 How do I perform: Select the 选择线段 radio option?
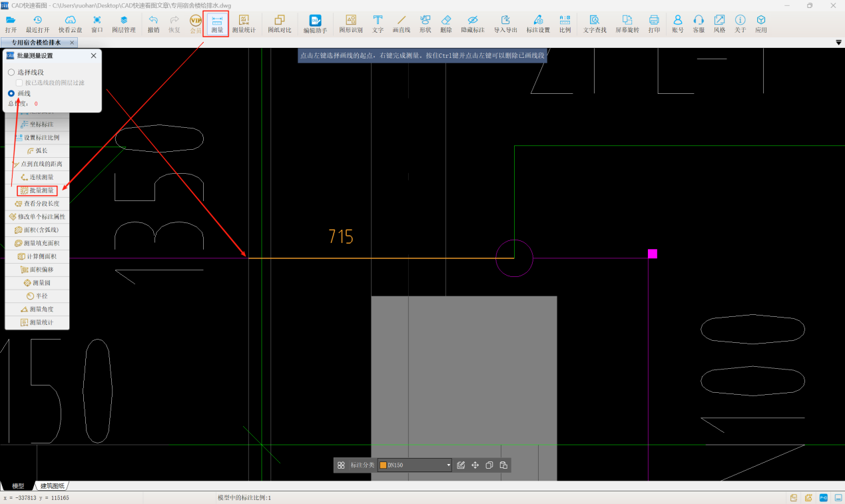pos(11,72)
